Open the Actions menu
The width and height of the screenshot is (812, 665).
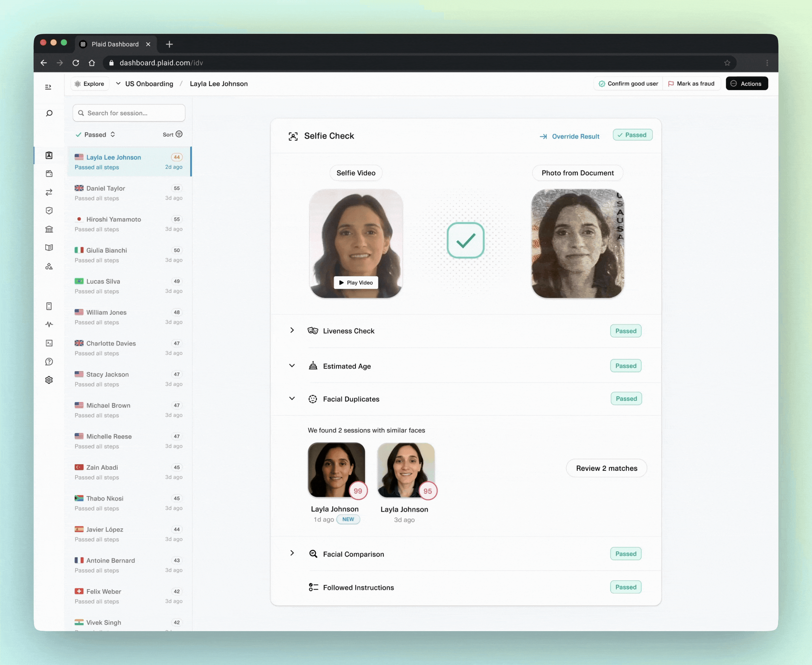pyautogui.click(x=746, y=83)
